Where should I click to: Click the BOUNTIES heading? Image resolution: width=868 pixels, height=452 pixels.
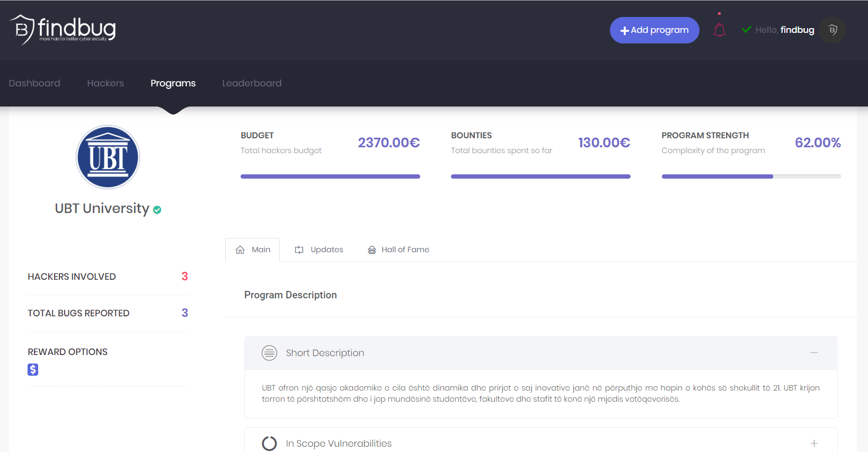coord(471,136)
